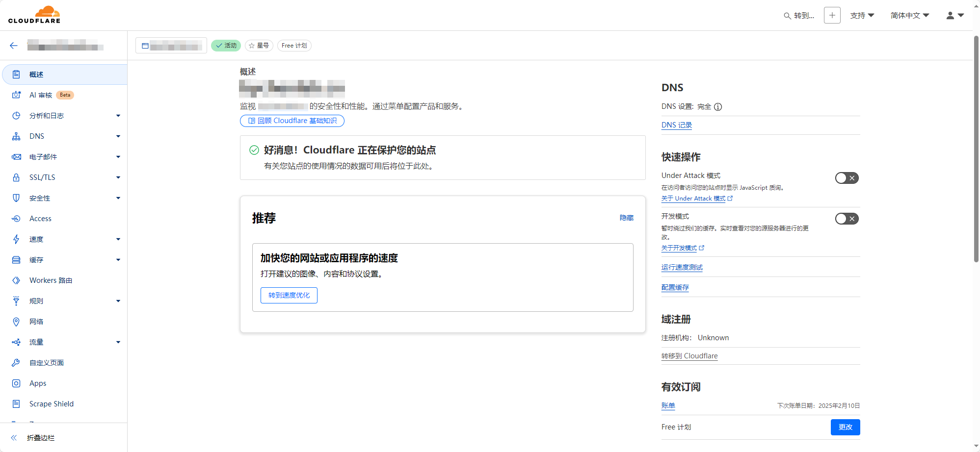Click 关于开发模式 link
This screenshot has height=452, width=980.
click(x=683, y=248)
